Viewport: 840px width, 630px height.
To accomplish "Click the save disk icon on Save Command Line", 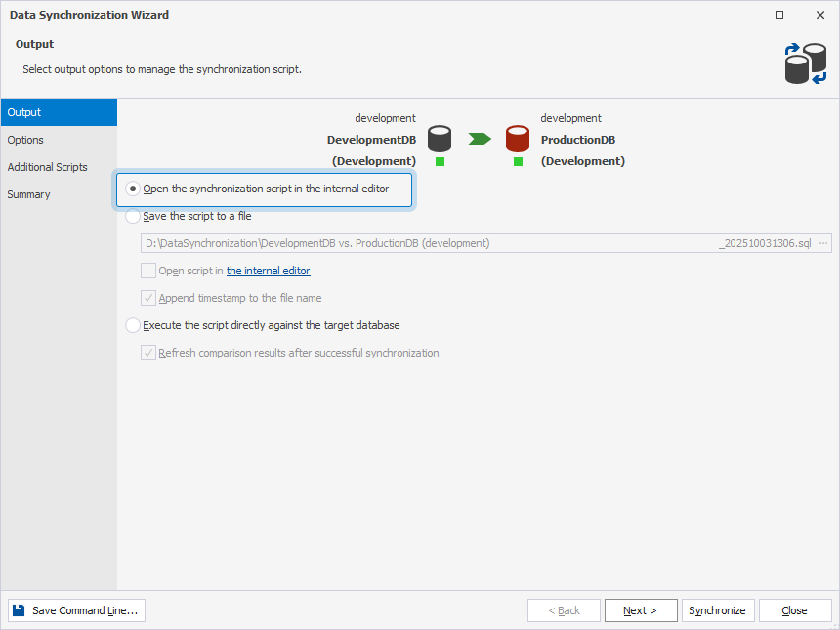I will click(17, 609).
